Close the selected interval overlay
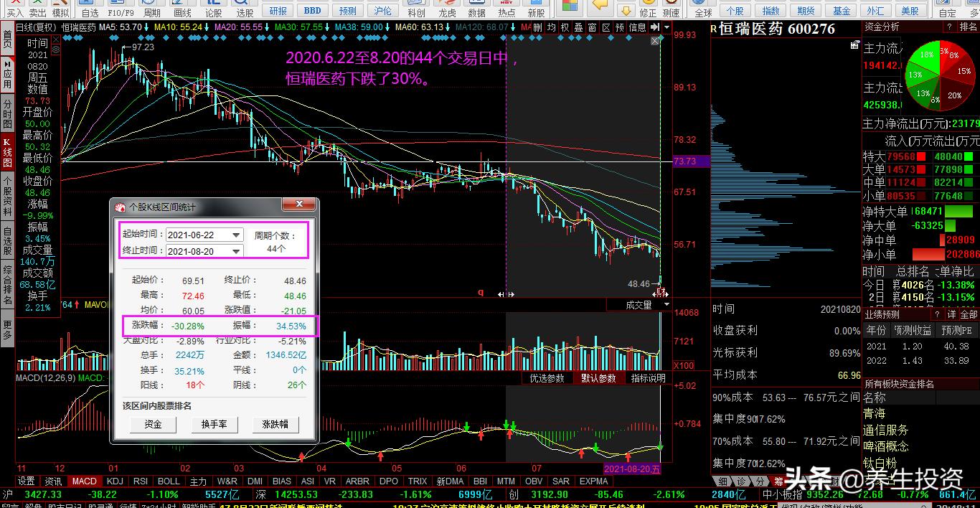The image size is (980, 508). [x=654, y=41]
